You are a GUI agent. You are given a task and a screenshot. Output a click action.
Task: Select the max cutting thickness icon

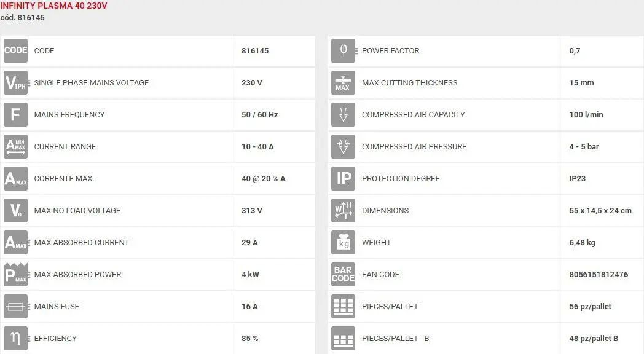(344, 82)
